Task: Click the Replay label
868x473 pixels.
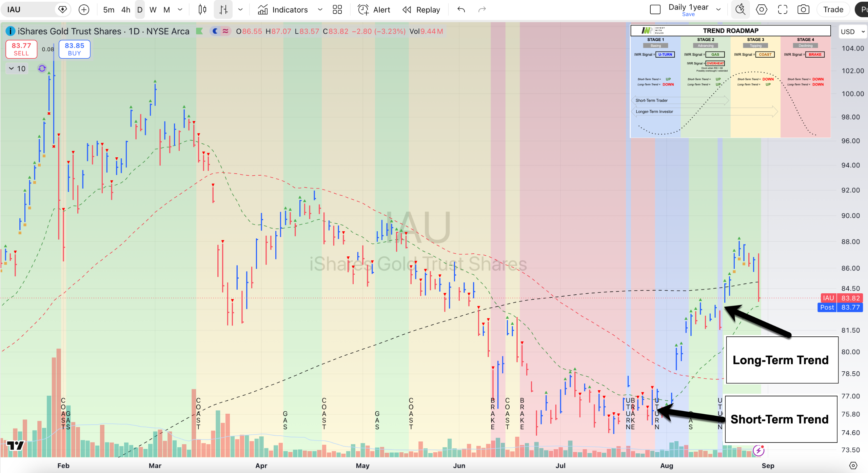Action: tap(428, 9)
